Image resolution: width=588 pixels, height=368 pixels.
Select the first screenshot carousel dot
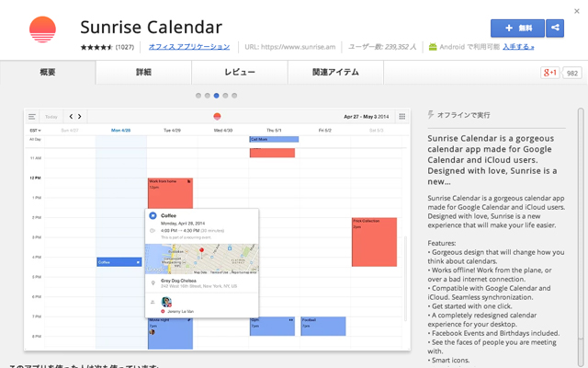click(x=198, y=96)
